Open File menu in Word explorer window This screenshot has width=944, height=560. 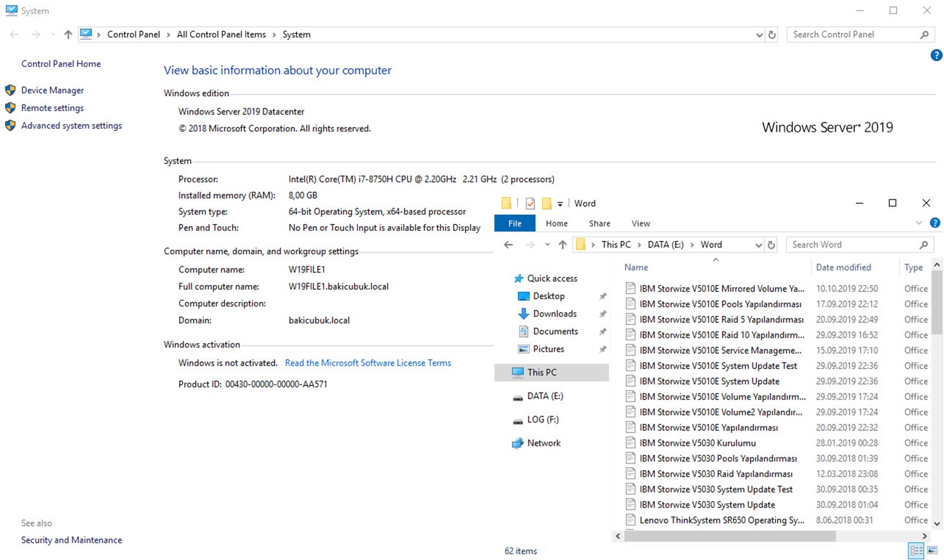(515, 223)
